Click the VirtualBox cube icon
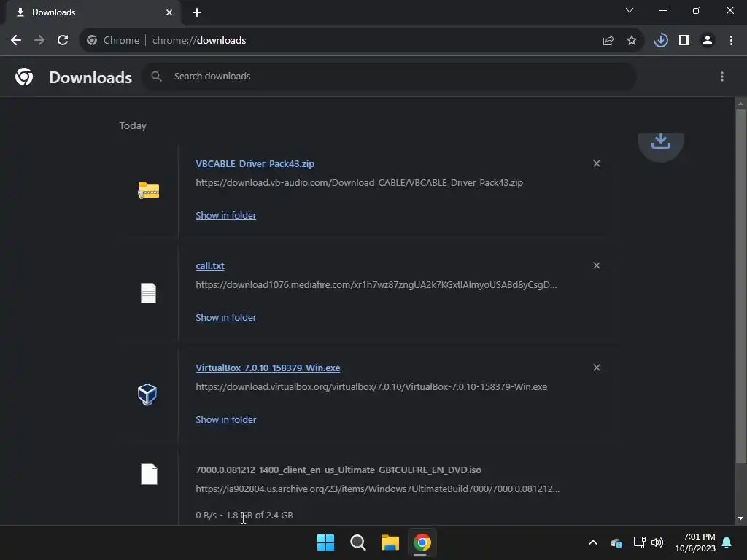 pos(147,394)
